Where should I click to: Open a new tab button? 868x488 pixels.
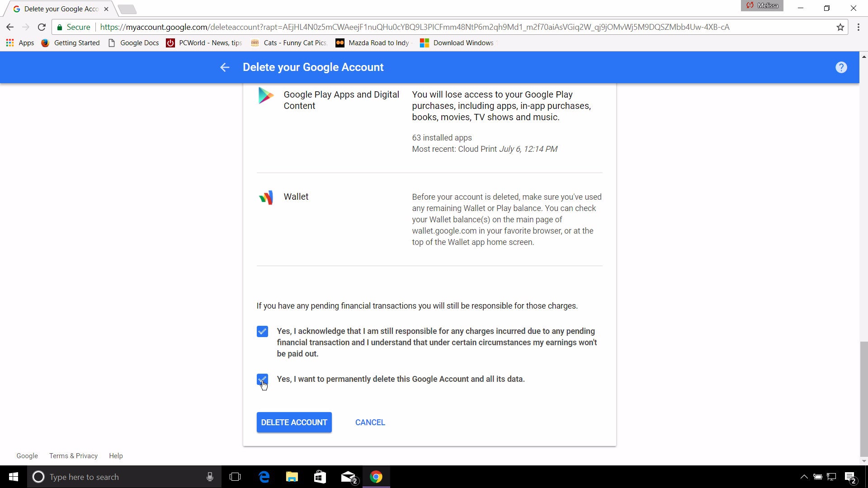(127, 9)
